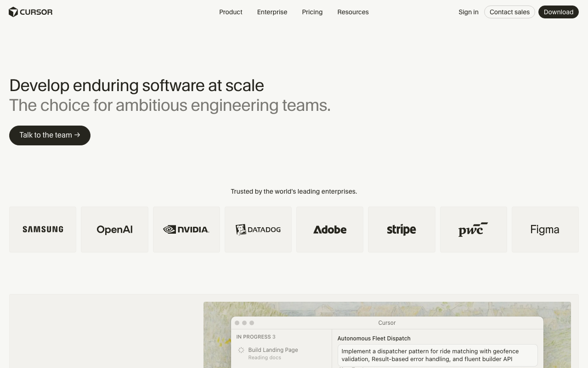Select the Build Landing Page task
The image size is (588, 368).
click(x=281, y=353)
